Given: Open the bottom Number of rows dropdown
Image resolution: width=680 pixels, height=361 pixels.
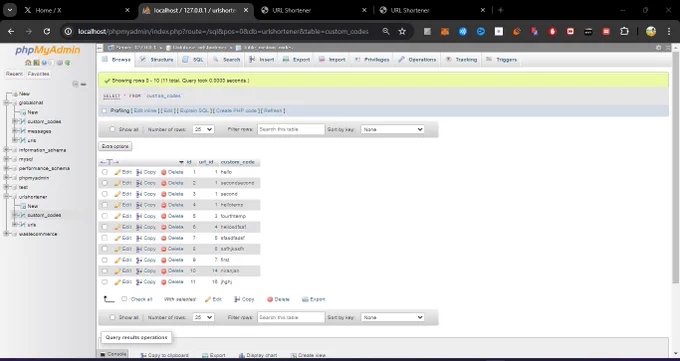Looking at the screenshot, I should [x=203, y=318].
